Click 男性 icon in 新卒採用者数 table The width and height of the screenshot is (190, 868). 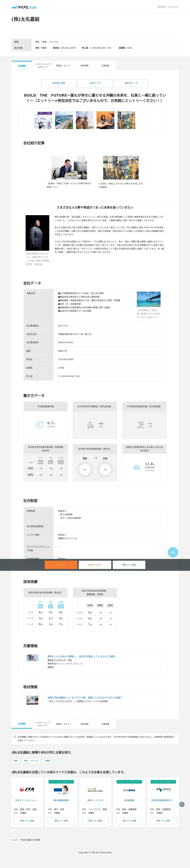click(x=40, y=605)
